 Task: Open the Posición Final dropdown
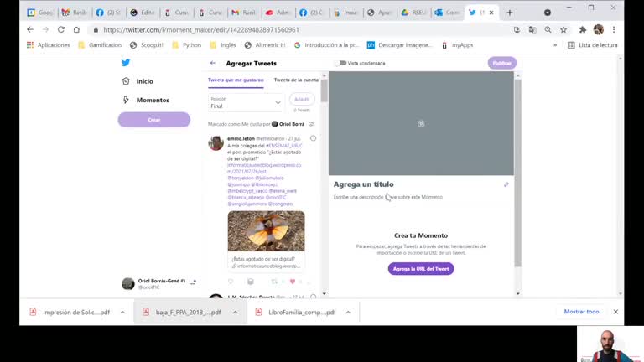pyautogui.click(x=246, y=102)
